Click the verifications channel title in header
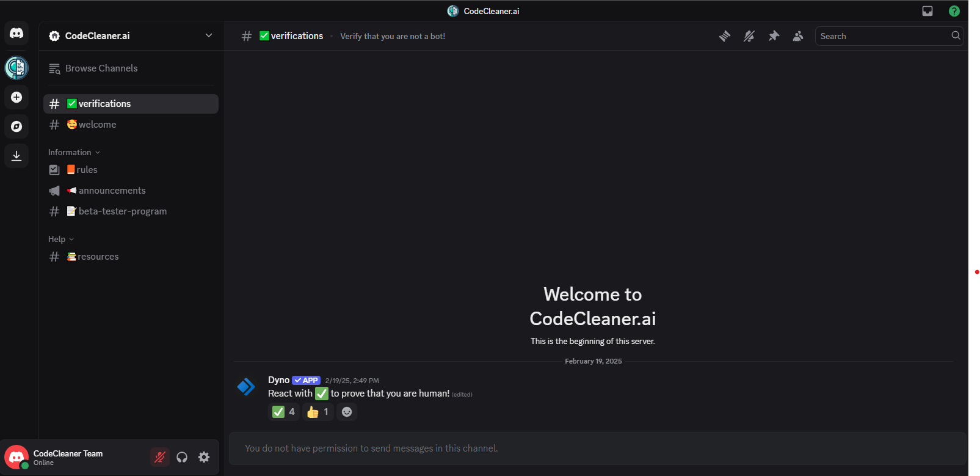 pos(291,36)
